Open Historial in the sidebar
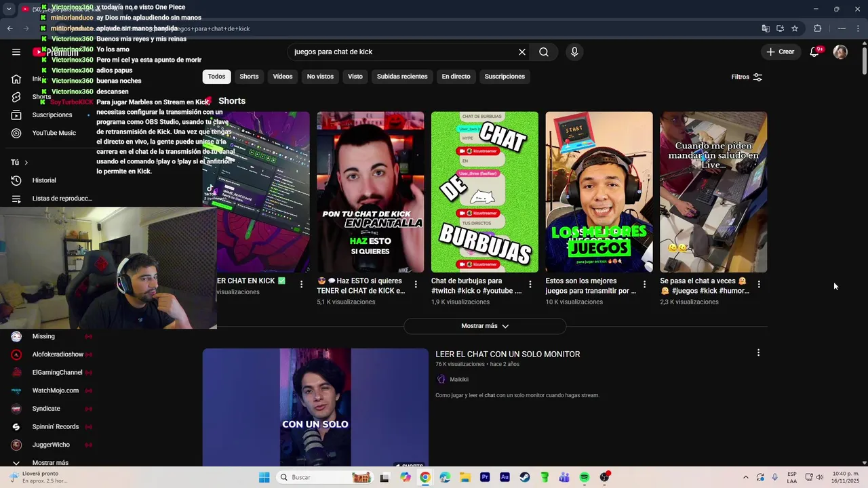 coord(44,180)
